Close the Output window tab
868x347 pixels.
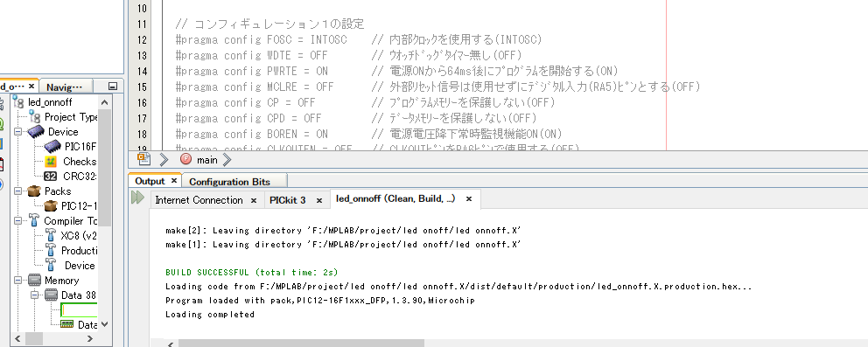tap(173, 181)
